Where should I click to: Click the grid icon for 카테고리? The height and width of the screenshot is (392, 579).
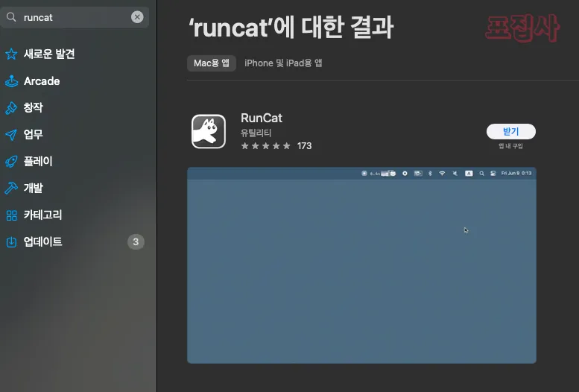pos(11,215)
